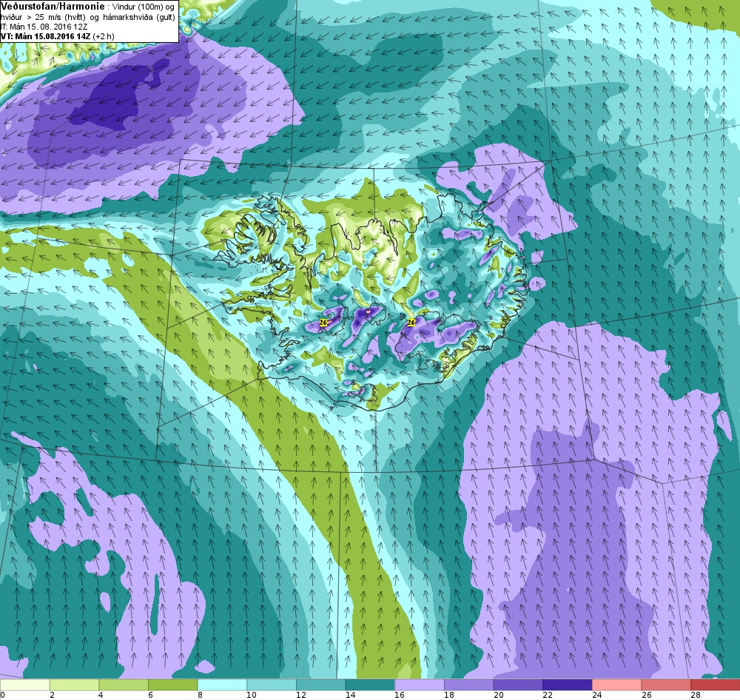The height and width of the screenshot is (700, 740).
Task: Click the legend scale label '18'
Action: pyautogui.click(x=449, y=695)
